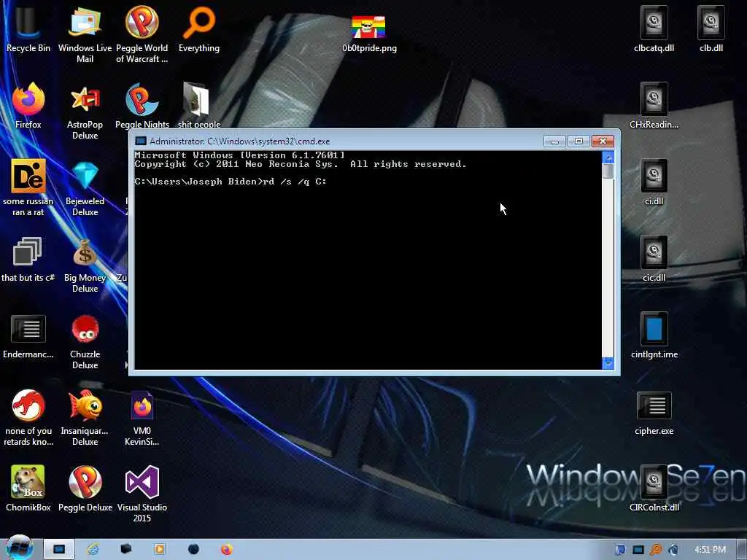Screen dimensions: 747x560
Task: Open the black cube taskbar app
Action: click(x=125, y=549)
